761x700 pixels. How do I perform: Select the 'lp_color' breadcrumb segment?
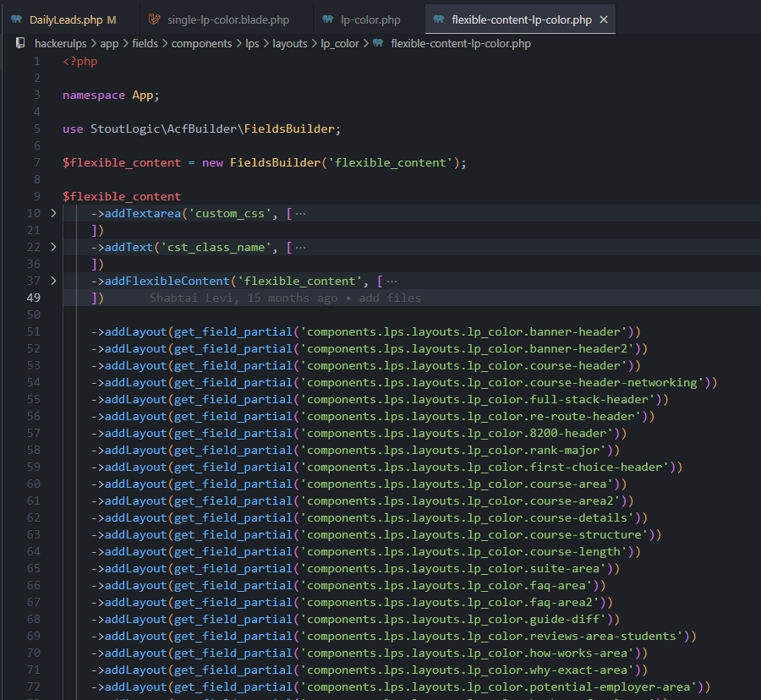[x=340, y=43]
